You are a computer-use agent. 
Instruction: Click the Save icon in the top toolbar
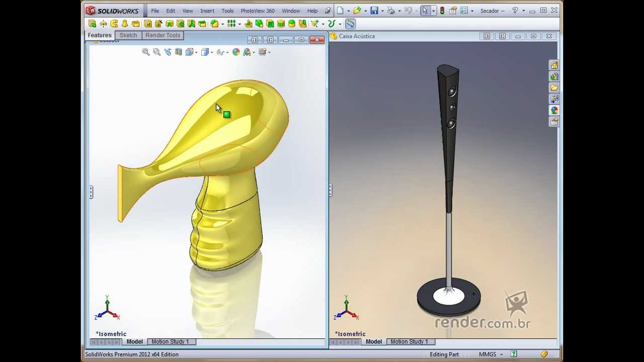(374, 11)
